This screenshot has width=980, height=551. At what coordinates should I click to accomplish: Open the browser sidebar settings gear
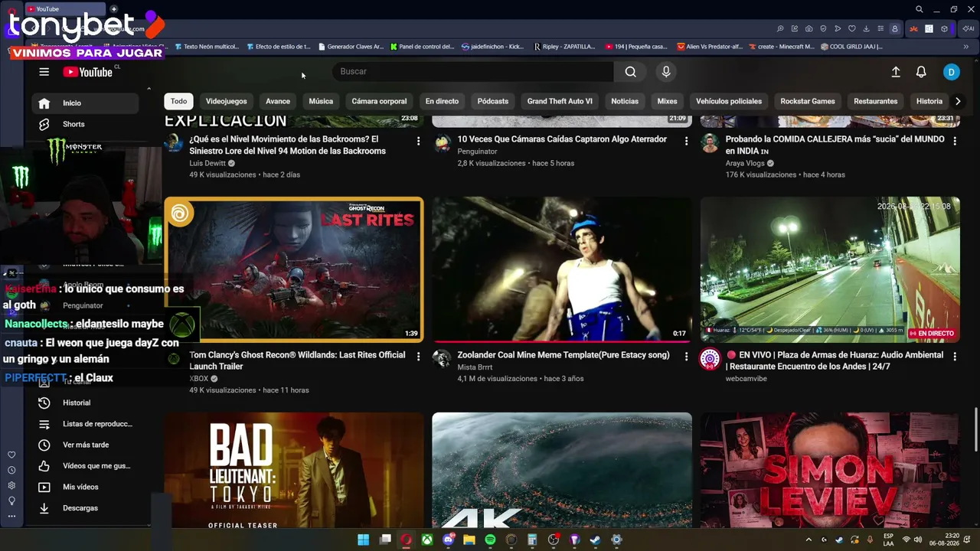[11, 485]
